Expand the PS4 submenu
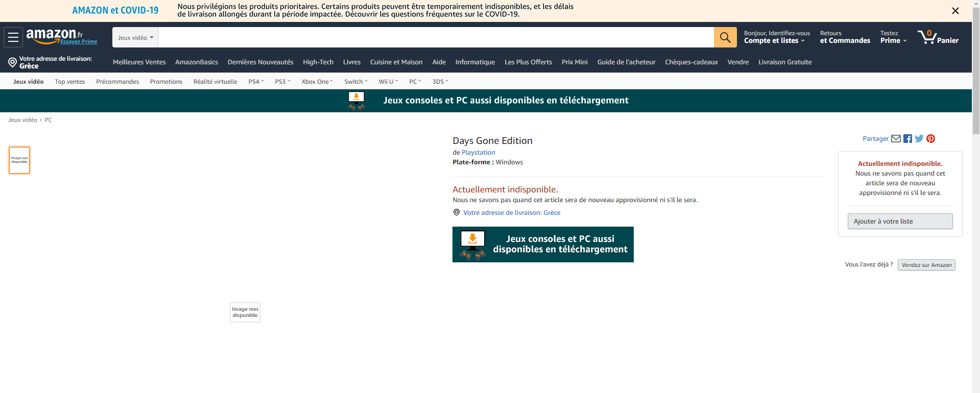Screen dimensions: 980x393 click(x=256, y=82)
